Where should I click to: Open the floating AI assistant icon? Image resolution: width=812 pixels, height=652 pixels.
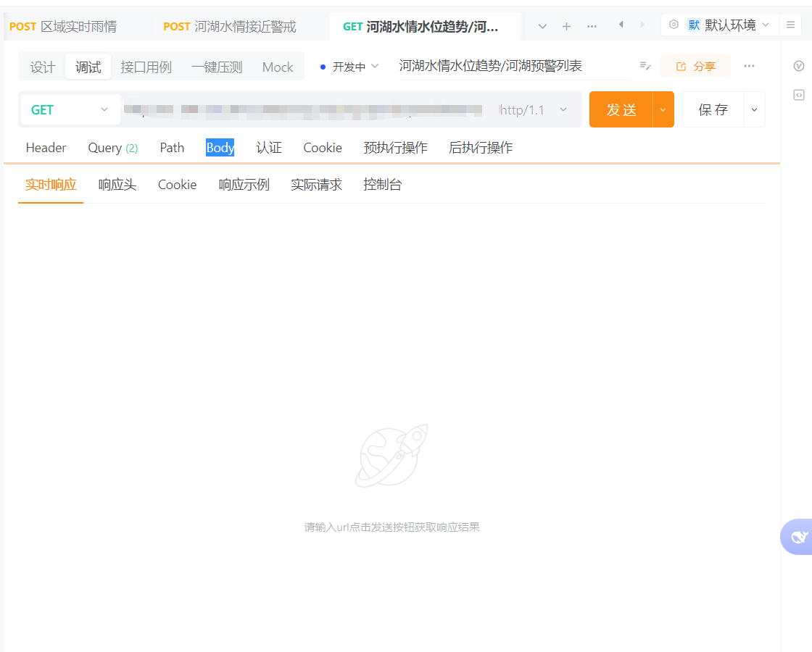coord(797,537)
